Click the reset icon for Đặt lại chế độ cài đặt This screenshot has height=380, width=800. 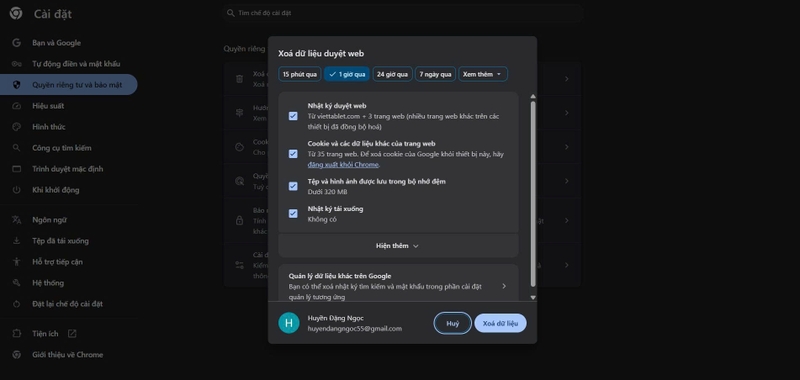pos(16,303)
